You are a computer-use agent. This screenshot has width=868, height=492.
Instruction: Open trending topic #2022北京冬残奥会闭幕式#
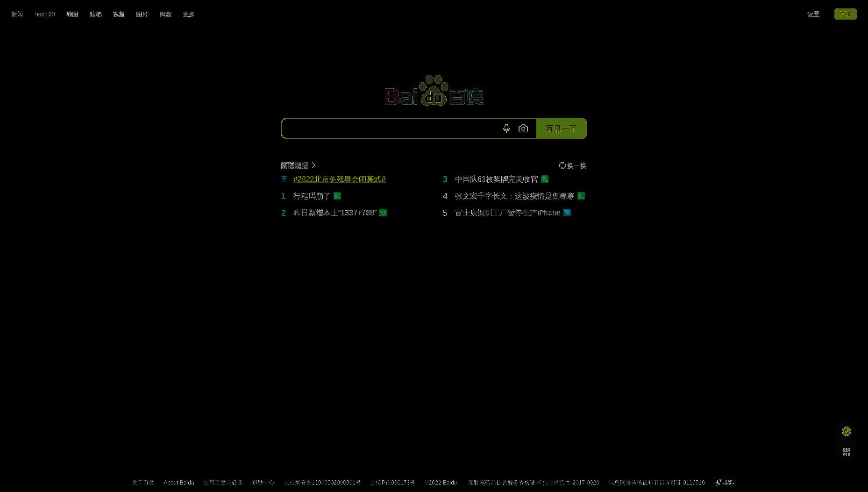(340, 179)
